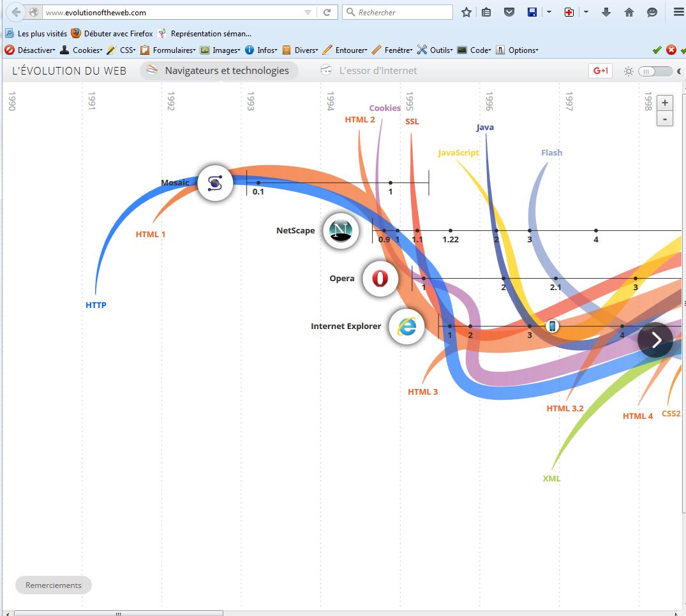The height and width of the screenshot is (616, 686).
Task: Toggle the day/night brightness switch
Action: (654, 71)
